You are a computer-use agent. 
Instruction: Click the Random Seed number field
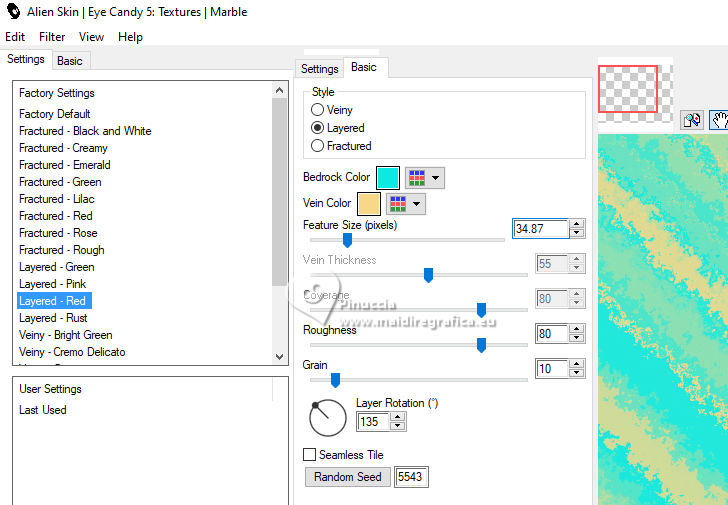pyautogui.click(x=410, y=477)
